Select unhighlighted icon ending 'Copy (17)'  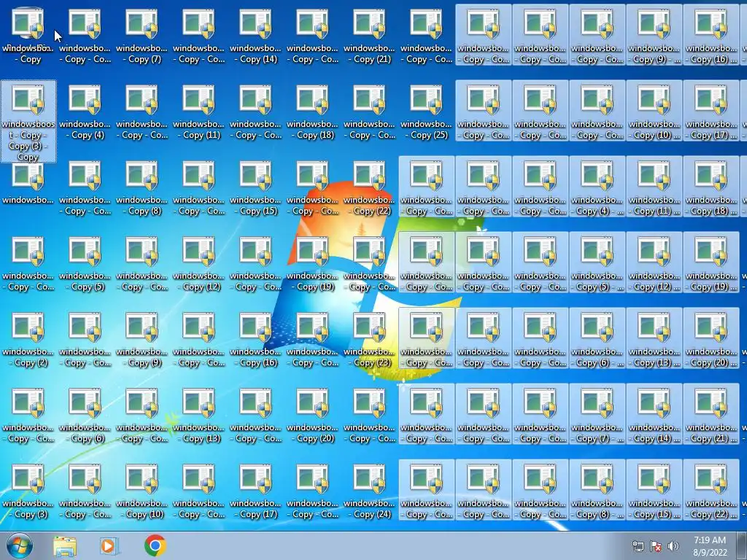click(x=255, y=491)
